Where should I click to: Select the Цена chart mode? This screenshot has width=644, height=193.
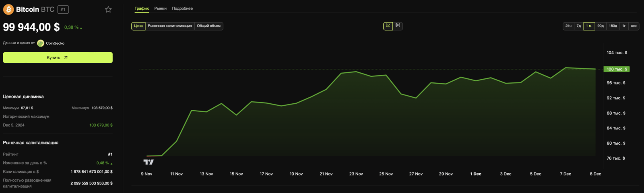[138, 26]
